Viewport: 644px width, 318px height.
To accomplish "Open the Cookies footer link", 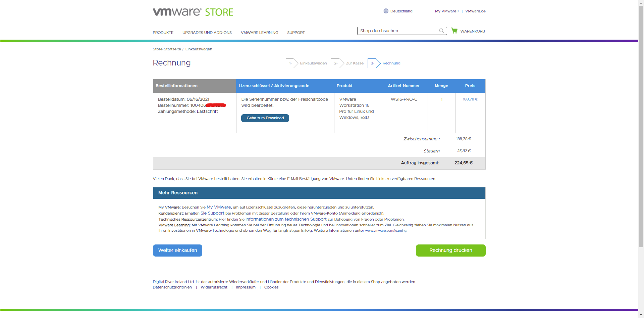I will tap(271, 287).
